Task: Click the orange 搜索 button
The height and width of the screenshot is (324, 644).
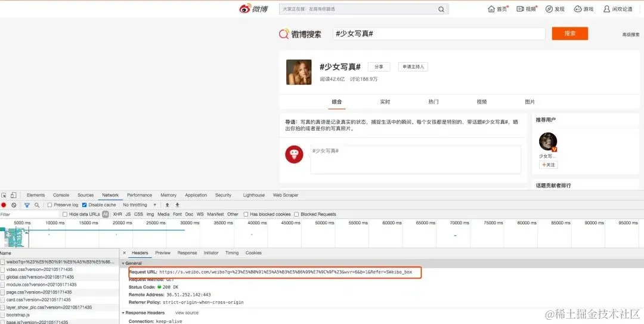Action: click(569, 34)
